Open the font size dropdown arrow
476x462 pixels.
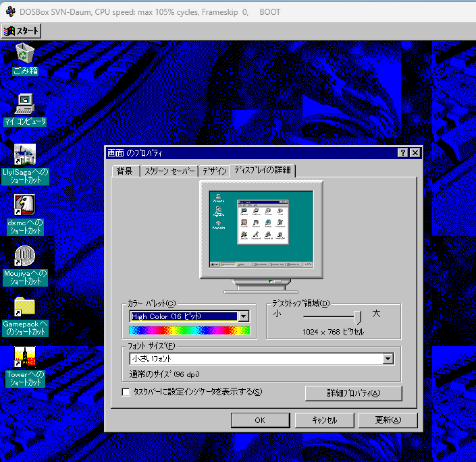388,359
